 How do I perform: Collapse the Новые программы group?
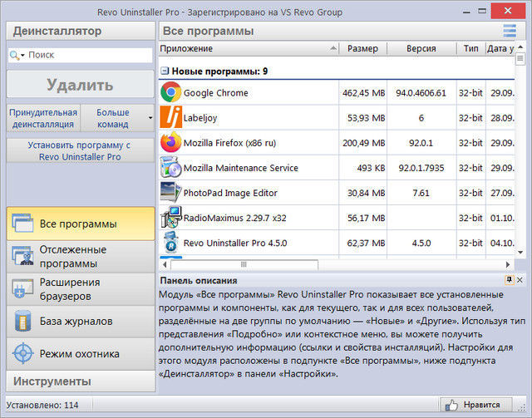[165, 71]
